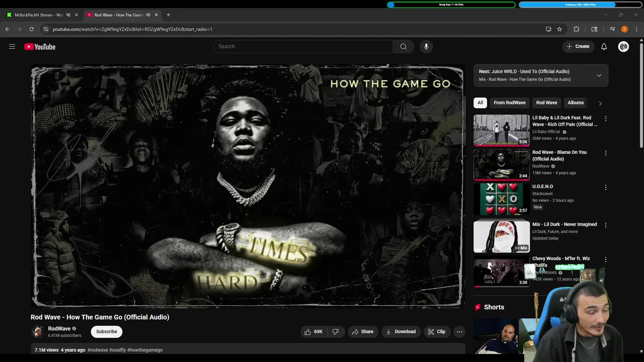Click the 'Lil Baby Official' channel text
The image size is (644, 362).
point(546,132)
